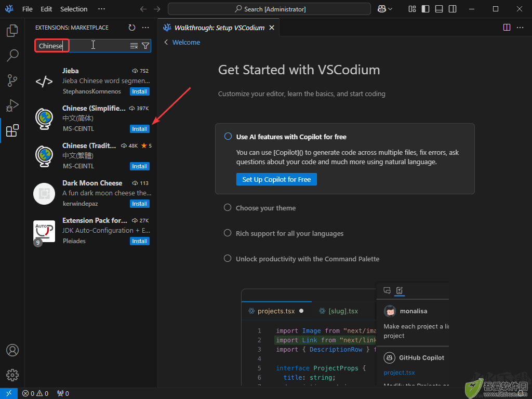
Task: Go forward using the title bar arrow
Action: tap(157, 9)
